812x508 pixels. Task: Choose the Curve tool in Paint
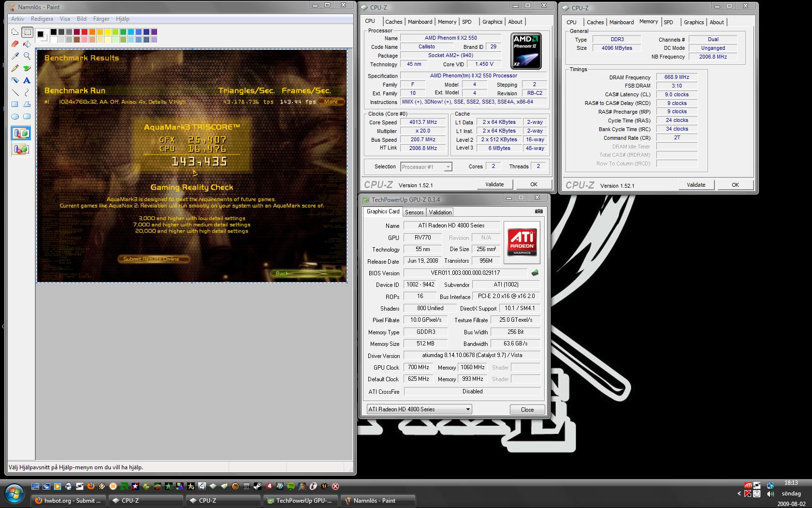(x=27, y=92)
